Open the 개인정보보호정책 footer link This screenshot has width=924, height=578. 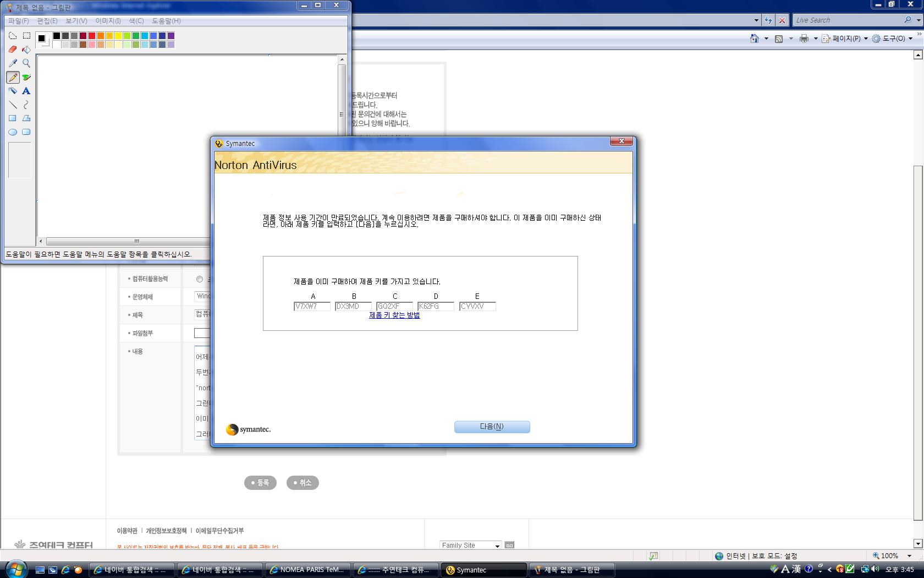[x=166, y=531]
